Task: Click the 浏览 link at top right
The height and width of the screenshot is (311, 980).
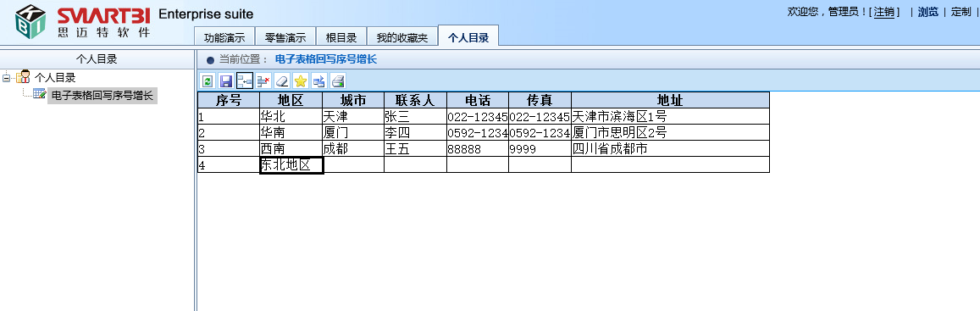Action: click(x=928, y=12)
